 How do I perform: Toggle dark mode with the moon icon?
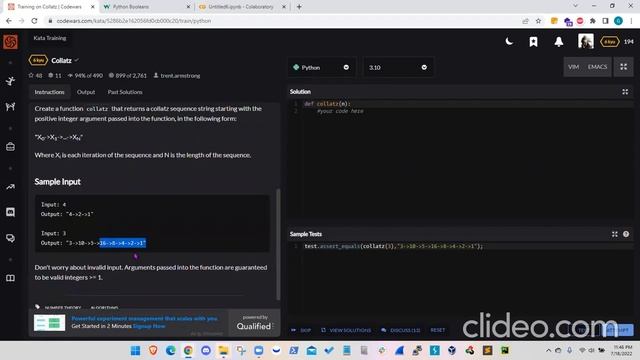click(509, 41)
